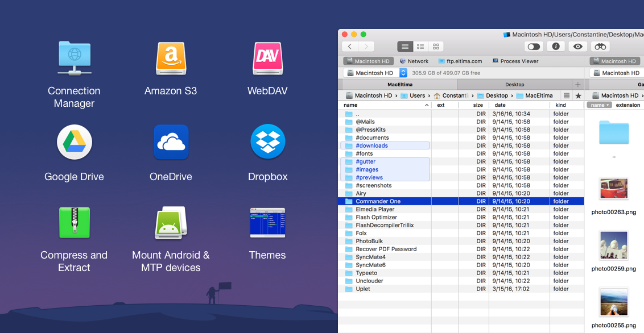The image size is (644, 333).
Task: Click the photo00255.png thumbnail
Action: coord(614,302)
